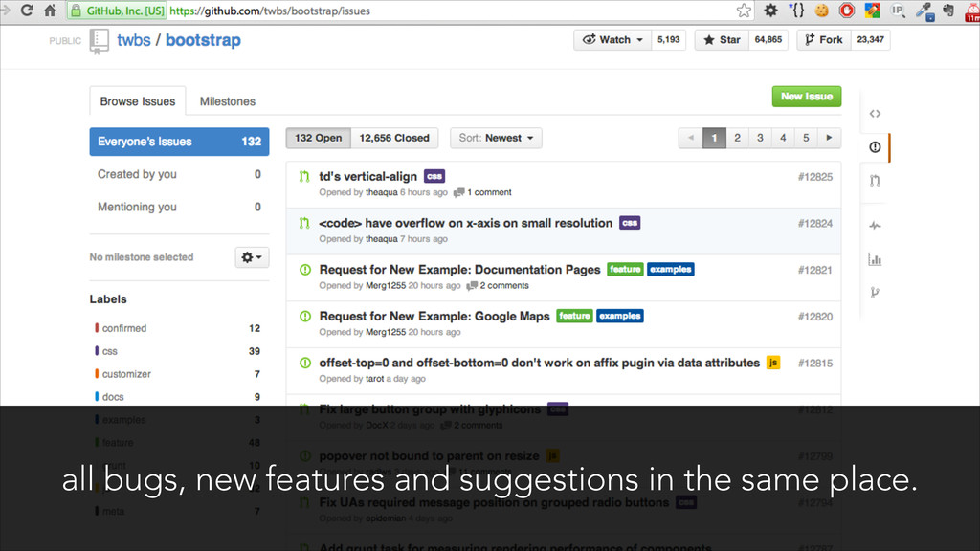This screenshot has width=980, height=551.
Task: Select Mentioning you filter
Action: pos(179,207)
